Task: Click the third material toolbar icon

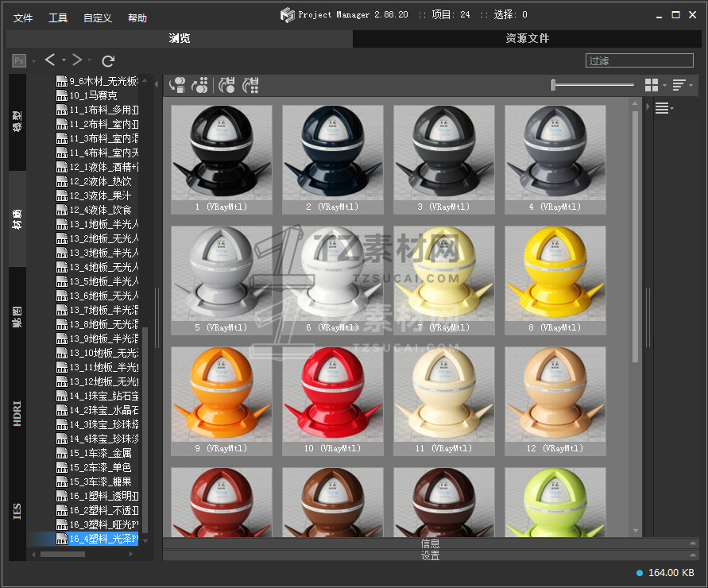Action: pos(226,85)
